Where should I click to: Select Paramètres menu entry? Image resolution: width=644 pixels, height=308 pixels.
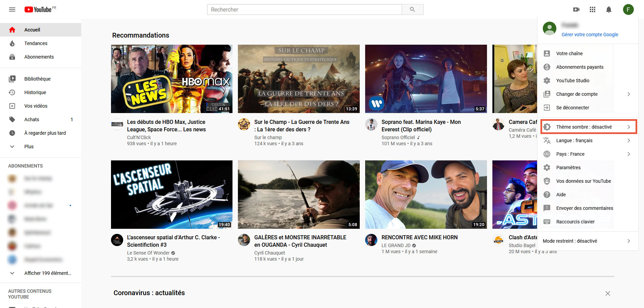(x=588, y=168)
